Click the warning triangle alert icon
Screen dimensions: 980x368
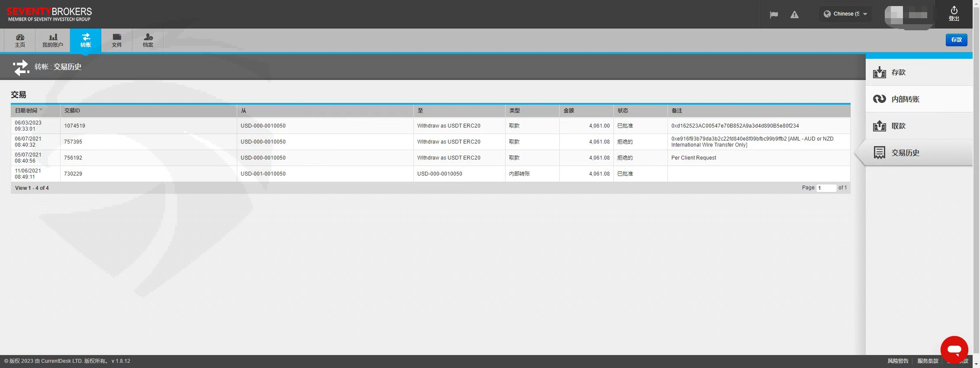(794, 15)
